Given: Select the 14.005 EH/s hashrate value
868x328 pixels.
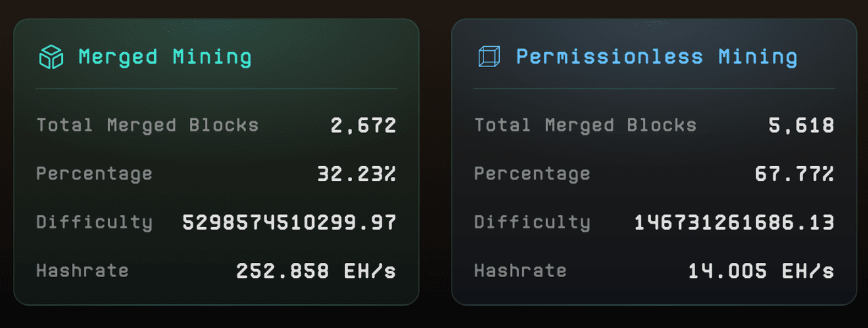Looking at the screenshot, I should point(762,271).
